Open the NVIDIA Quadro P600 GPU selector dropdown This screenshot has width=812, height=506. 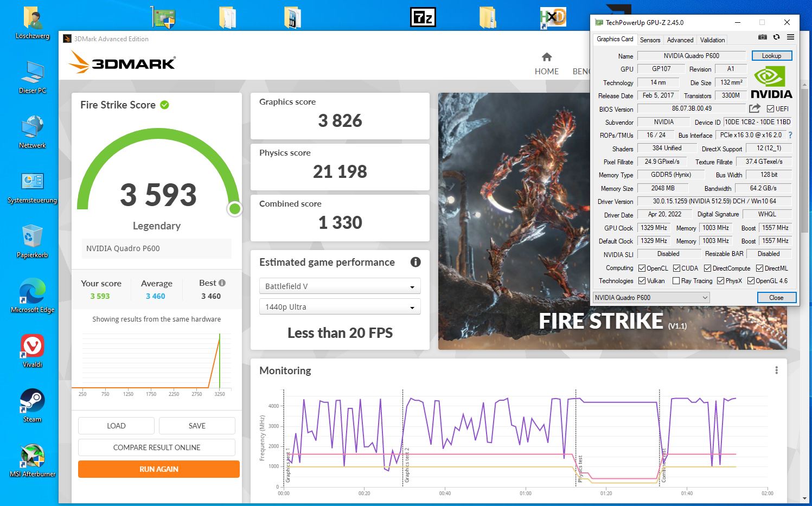click(651, 297)
